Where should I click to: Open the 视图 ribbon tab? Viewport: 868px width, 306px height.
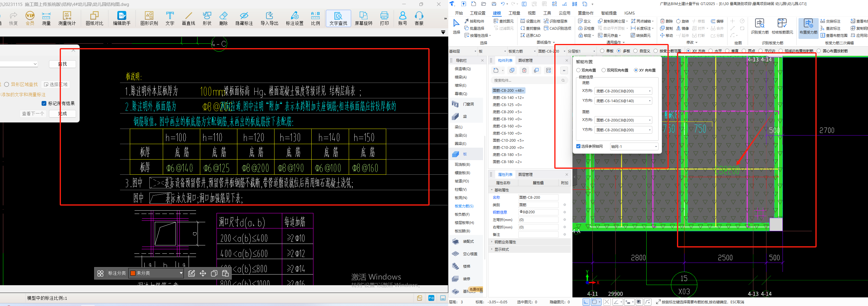(531, 13)
